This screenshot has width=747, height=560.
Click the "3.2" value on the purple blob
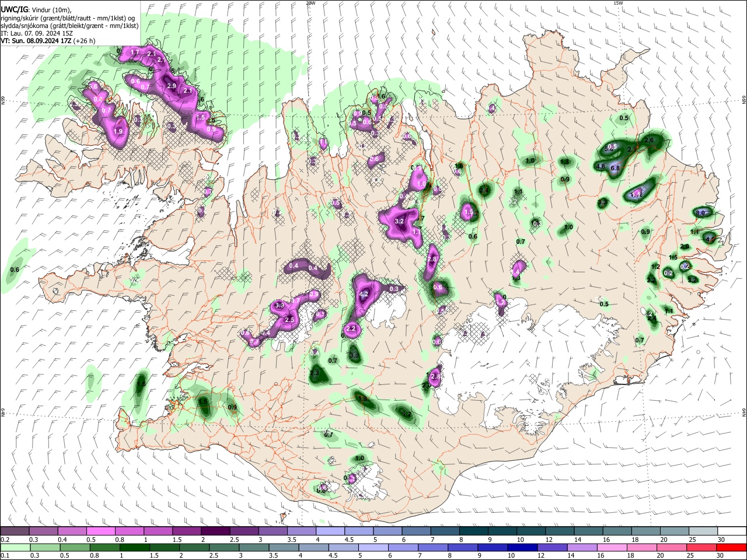click(x=400, y=222)
